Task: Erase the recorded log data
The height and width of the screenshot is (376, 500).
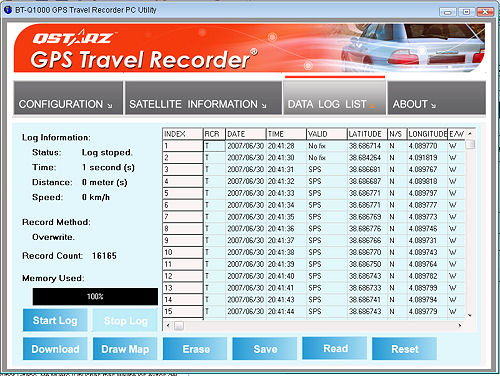Action: (x=195, y=349)
